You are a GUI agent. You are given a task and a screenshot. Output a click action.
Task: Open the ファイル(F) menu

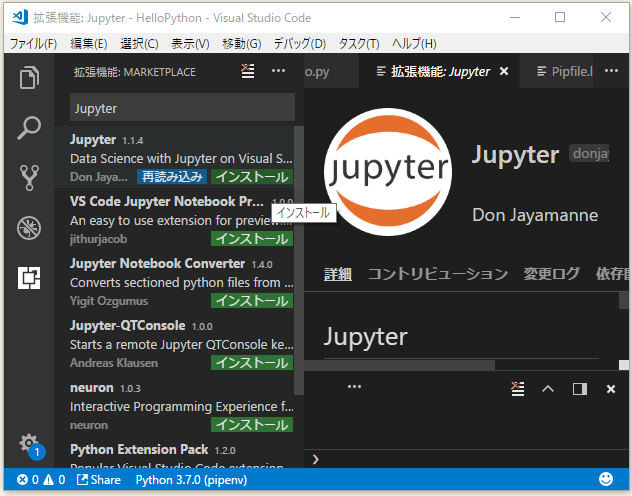[33, 44]
